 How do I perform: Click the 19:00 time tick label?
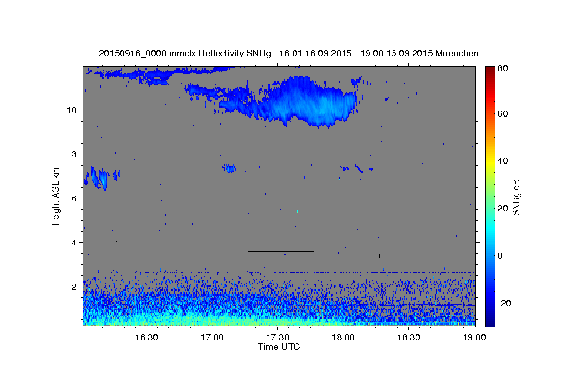click(x=474, y=338)
